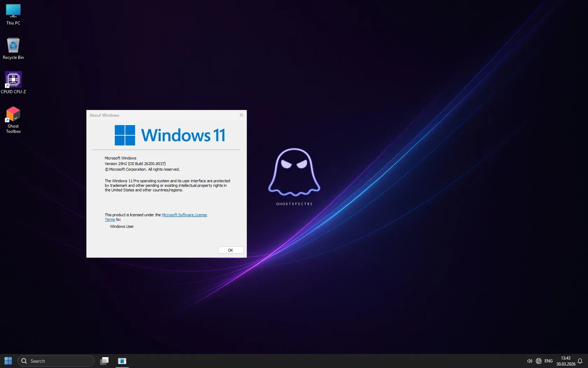Select the About Windows taskbar icon

coord(122,361)
